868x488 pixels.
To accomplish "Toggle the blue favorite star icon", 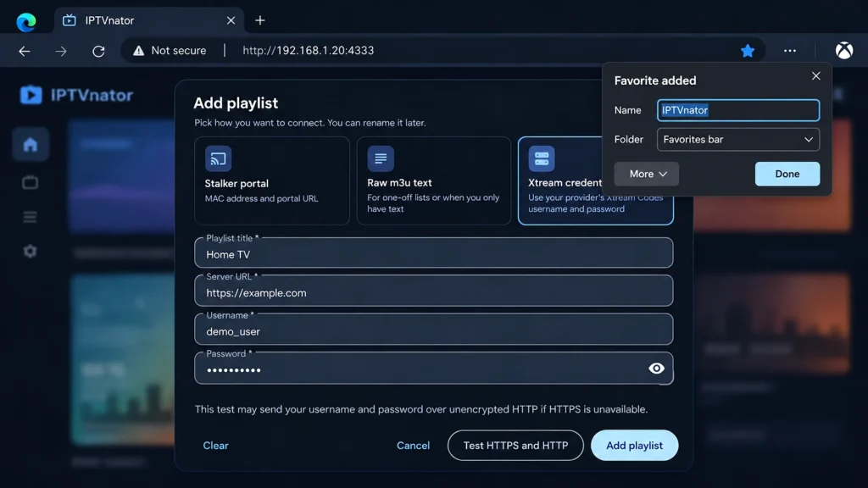I will 748,51.
